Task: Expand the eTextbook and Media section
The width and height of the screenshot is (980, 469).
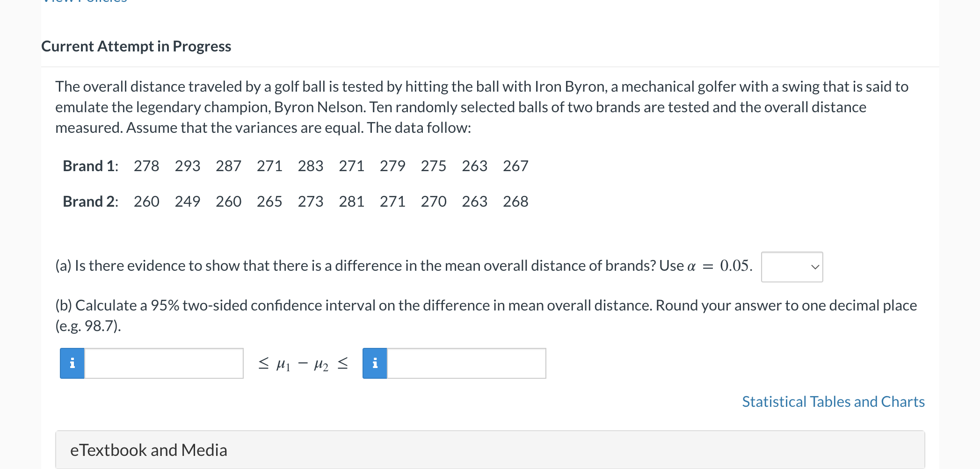Action: point(149,450)
